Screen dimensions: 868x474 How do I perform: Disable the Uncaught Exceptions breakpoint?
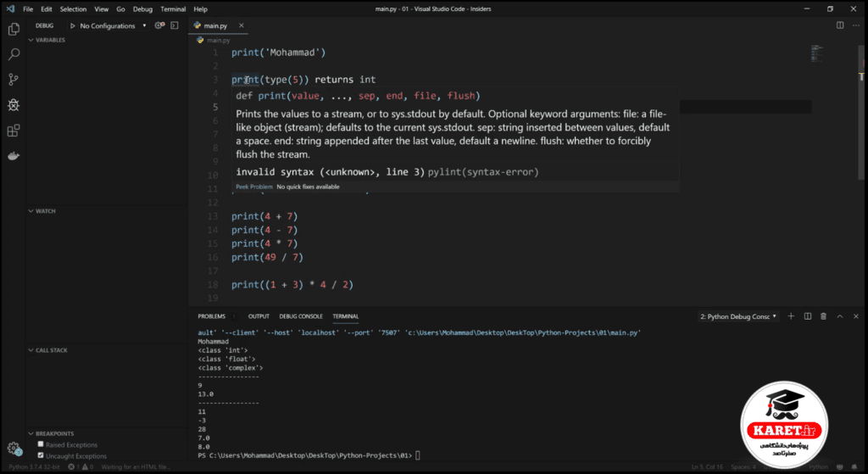(x=41, y=455)
